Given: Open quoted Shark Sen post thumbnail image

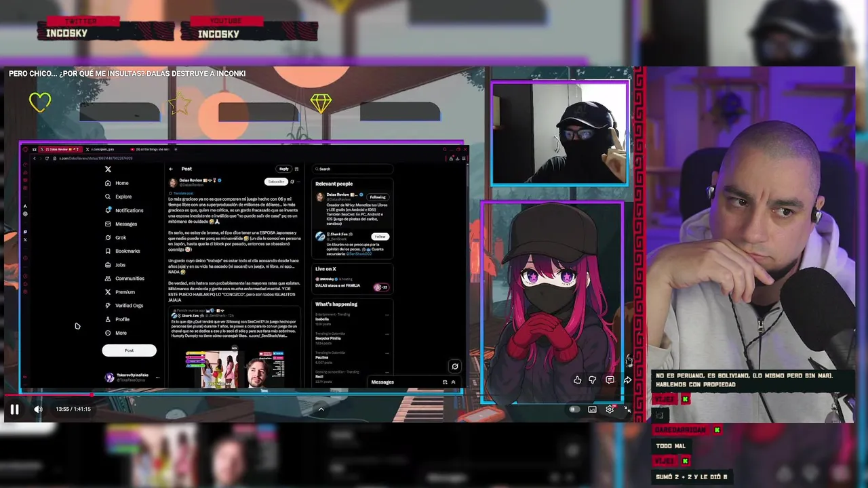Looking at the screenshot, I should coord(235,368).
